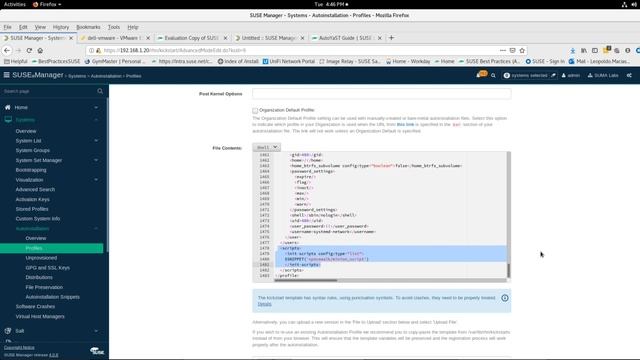Viewport: 640px width, 360px height.
Task: Open Virtual Host Managers sidebar item
Action: click(x=40, y=316)
